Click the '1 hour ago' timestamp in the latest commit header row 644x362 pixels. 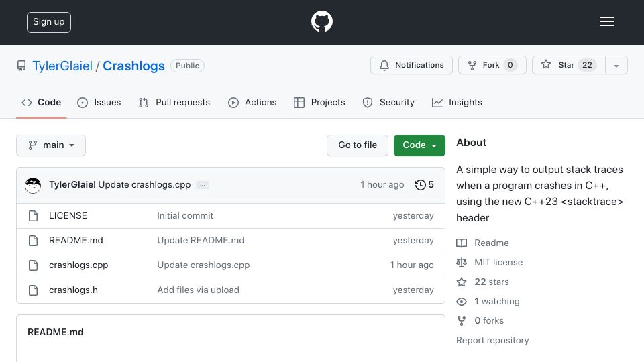[x=382, y=185]
